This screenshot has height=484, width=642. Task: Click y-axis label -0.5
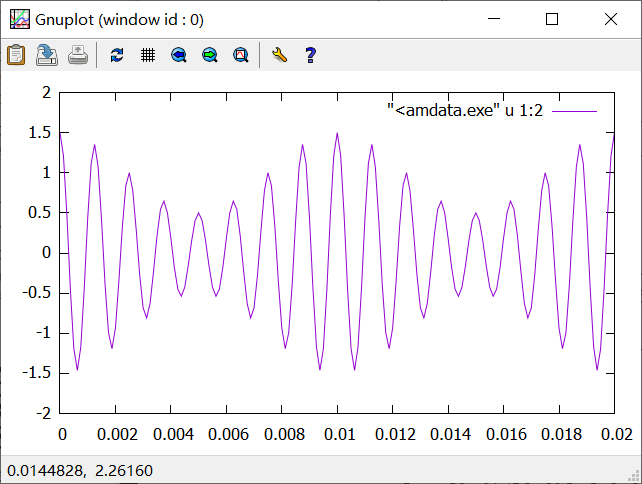point(36,293)
